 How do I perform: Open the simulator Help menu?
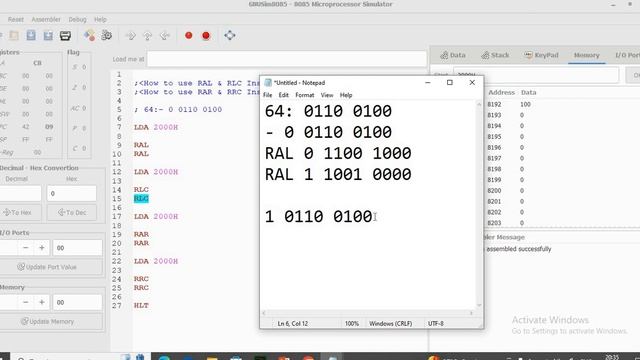100,19
